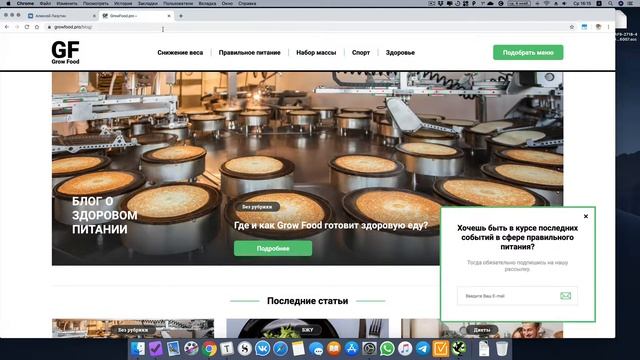Open the Trash in the dock
This screenshot has width=640, height=360.
[x=502, y=349]
